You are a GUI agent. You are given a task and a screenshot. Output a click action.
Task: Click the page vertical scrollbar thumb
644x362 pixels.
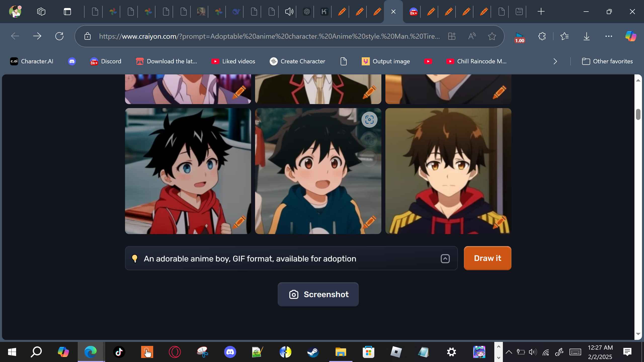tap(638, 114)
